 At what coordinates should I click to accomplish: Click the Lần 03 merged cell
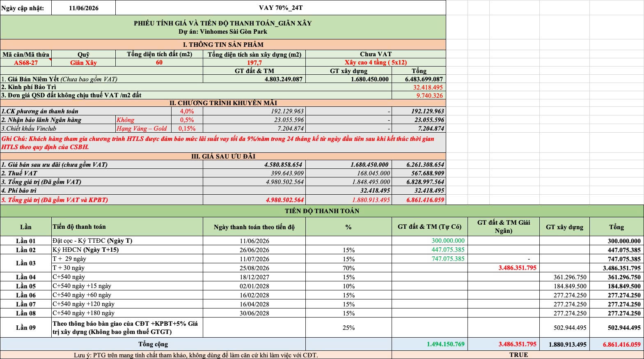26,263
